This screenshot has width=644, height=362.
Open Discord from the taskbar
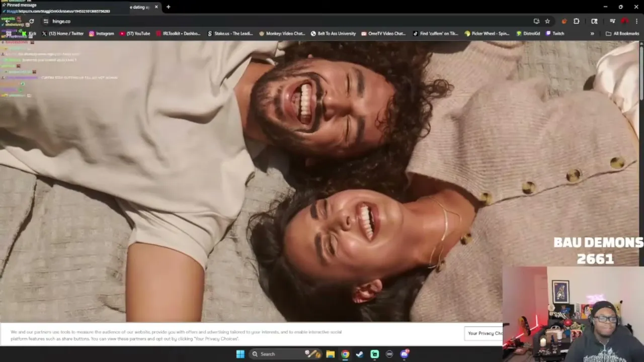click(405, 354)
